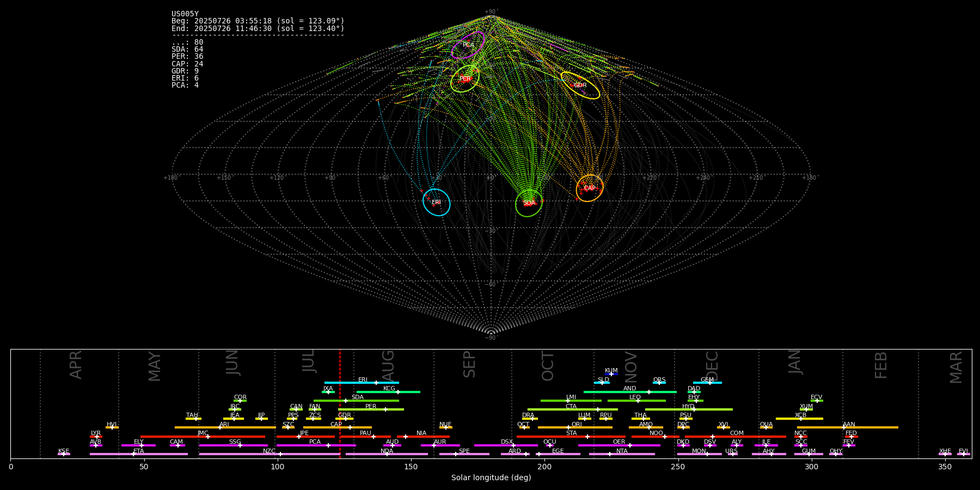Click the -90° pole label on map

click(491, 338)
